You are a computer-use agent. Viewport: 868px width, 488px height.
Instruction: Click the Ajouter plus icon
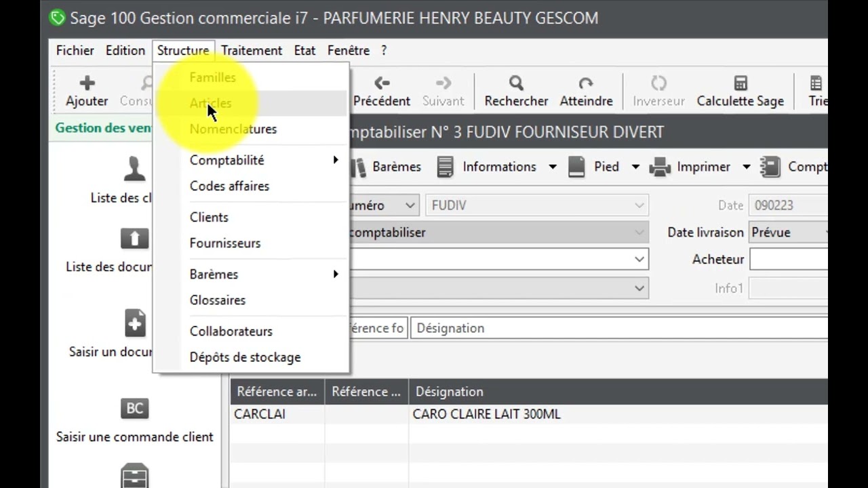87,83
